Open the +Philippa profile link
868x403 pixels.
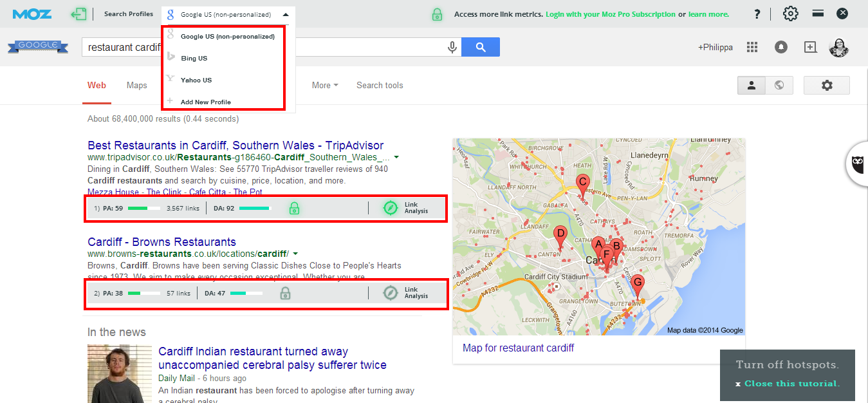click(x=716, y=47)
